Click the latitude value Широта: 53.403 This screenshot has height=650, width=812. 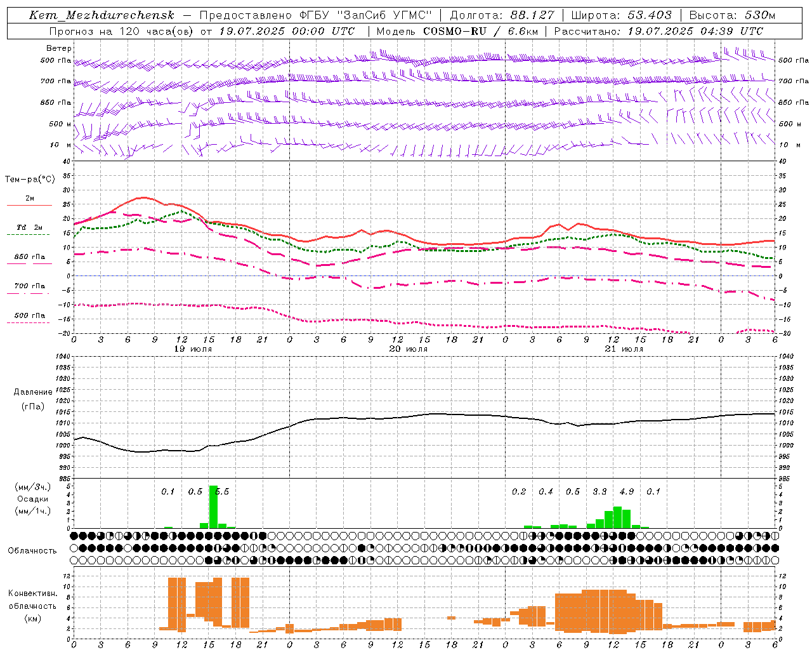tap(621, 15)
